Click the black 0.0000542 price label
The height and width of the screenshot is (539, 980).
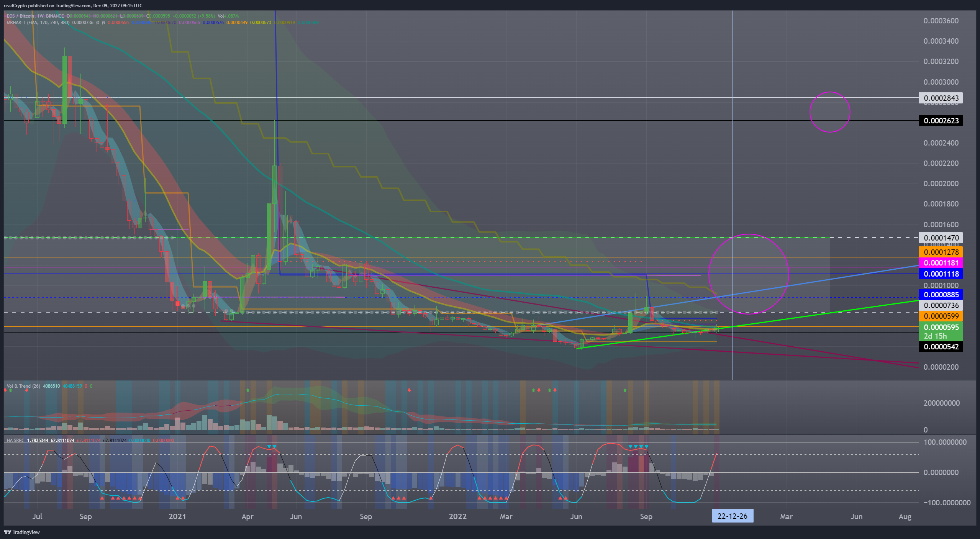click(x=941, y=347)
